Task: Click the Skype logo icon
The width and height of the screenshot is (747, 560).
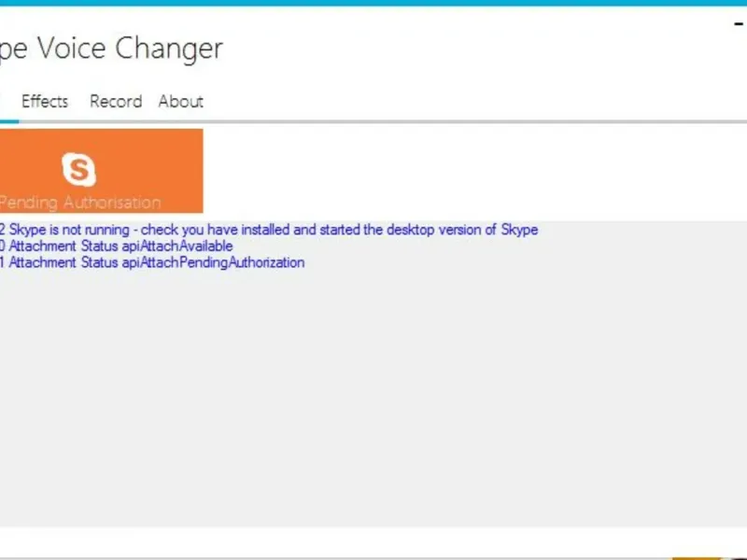Action: click(x=78, y=169)
